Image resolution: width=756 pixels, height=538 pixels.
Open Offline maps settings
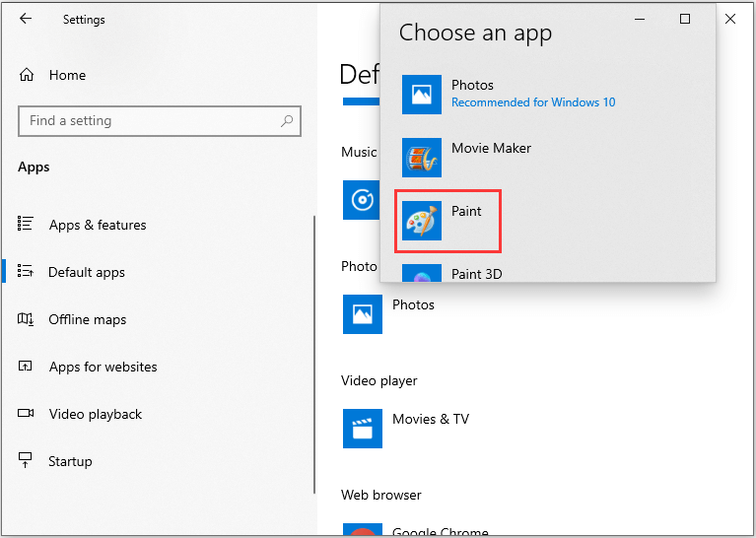87,319
